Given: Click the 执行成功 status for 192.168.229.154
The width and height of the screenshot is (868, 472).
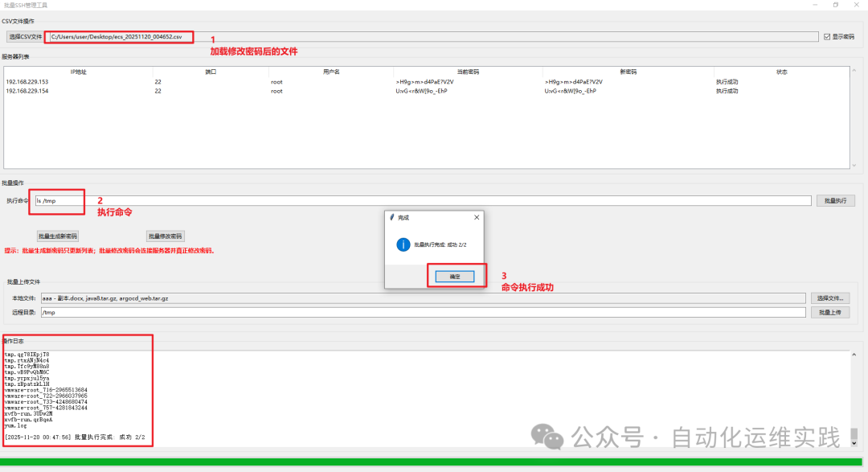Looking at the screenshot, I should [727, 91].
